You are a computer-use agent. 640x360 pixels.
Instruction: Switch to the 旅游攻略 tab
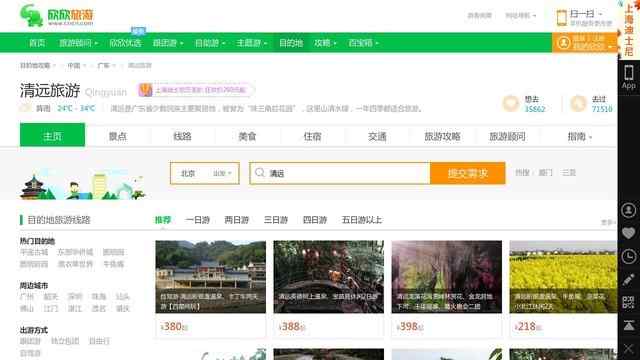pyautogui.click(x=442, y=136)
